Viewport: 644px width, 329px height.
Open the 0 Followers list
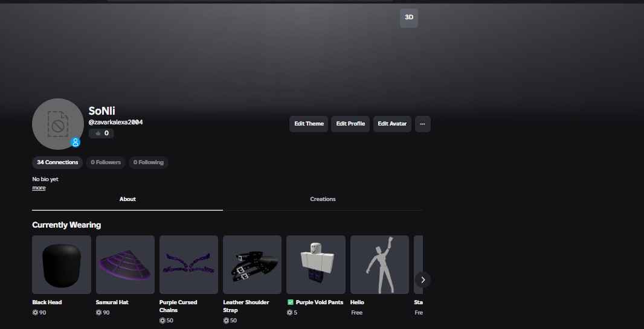click(106, 162)
